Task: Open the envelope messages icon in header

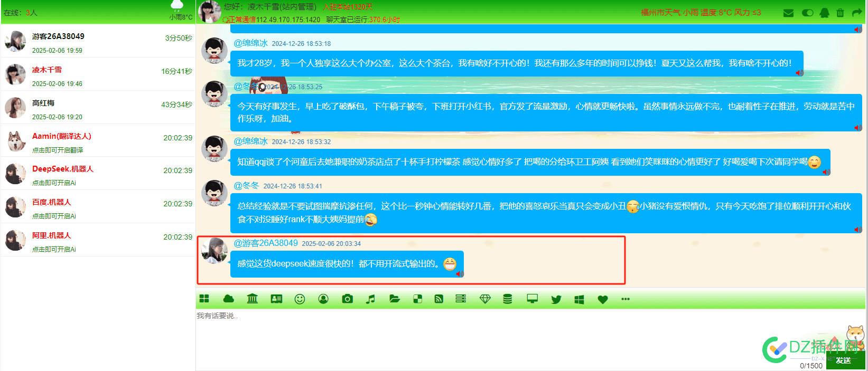Action: click(x=789, y=13)
